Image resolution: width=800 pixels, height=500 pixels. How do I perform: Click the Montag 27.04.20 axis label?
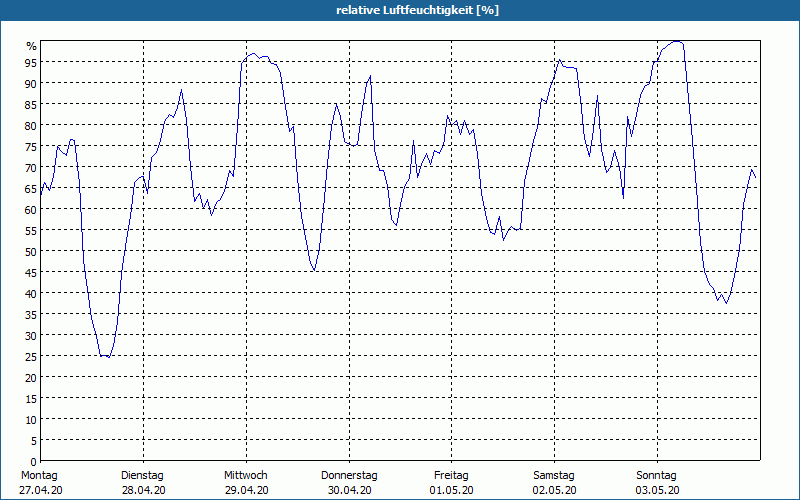(x=40, y=483)
